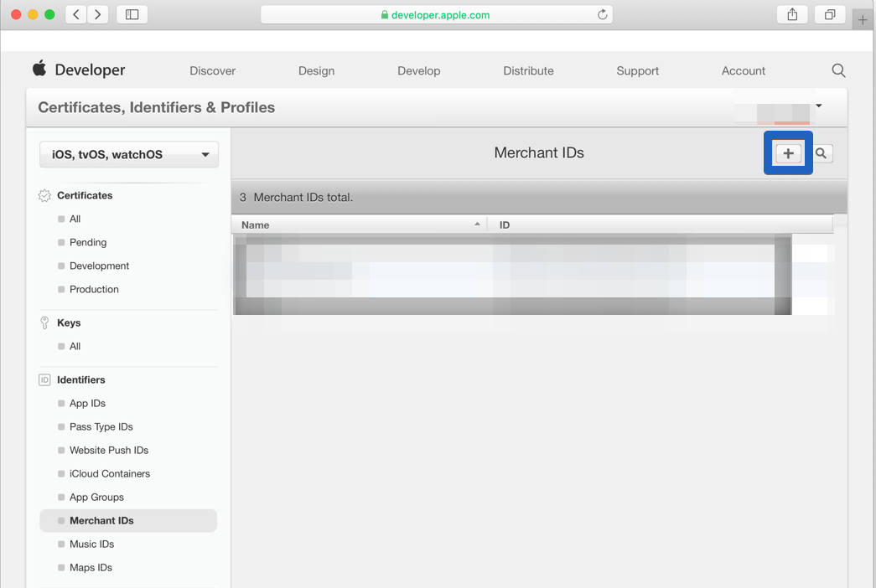Click the Certificates section icon

point(44,195)
